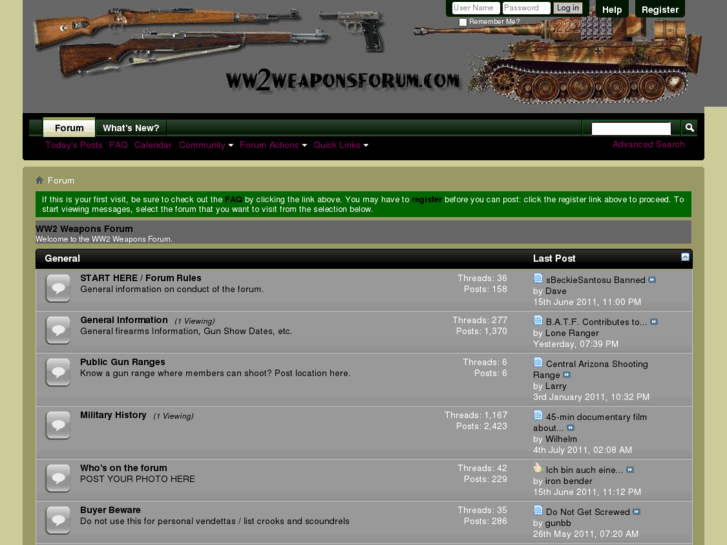Go to last post of sBeckieSantosu Banned
727x545 pixels.
652,280
